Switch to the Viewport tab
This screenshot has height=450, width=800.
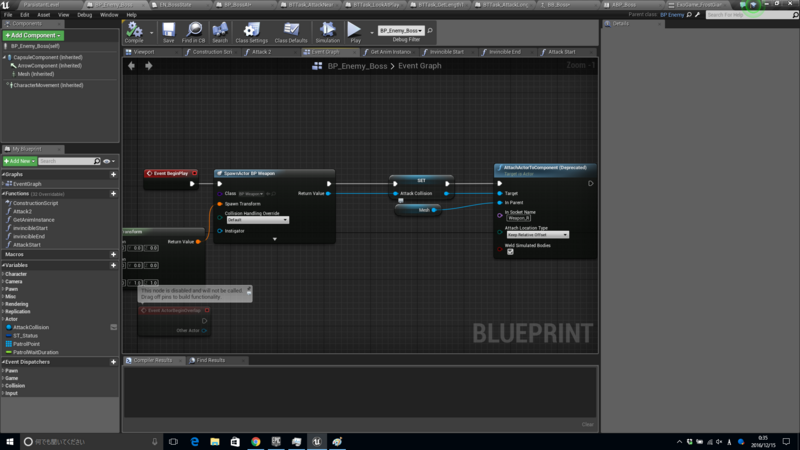click(143, 52)
